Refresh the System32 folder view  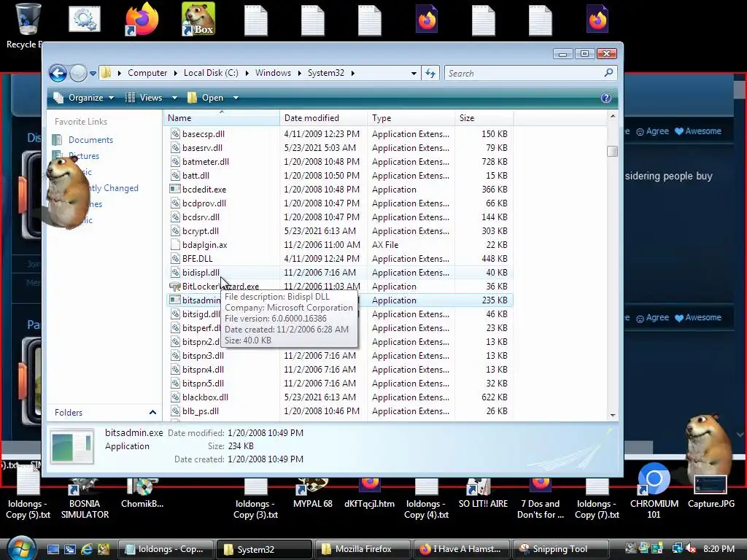click(430, 74)
